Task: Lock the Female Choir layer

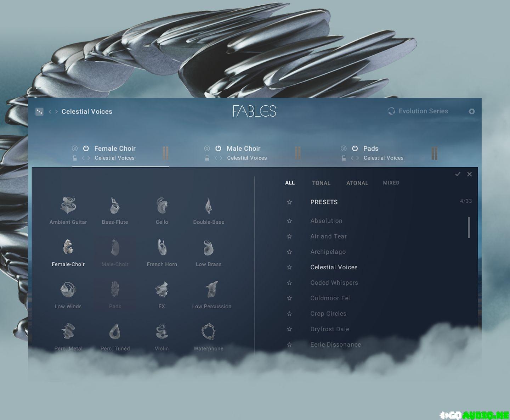Action: pyautogui.click(x=74, y=158)
